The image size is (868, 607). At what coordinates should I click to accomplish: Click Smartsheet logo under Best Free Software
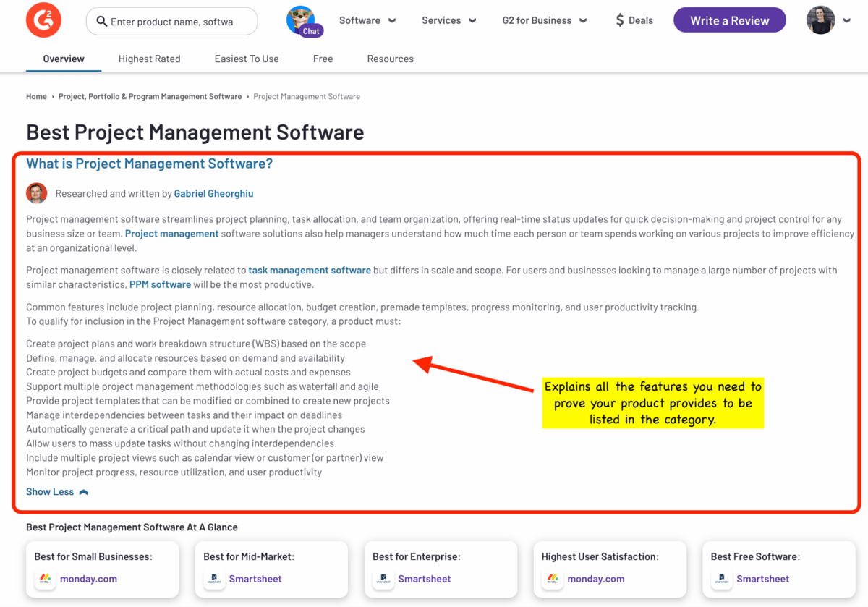click(x=722, y=579)
